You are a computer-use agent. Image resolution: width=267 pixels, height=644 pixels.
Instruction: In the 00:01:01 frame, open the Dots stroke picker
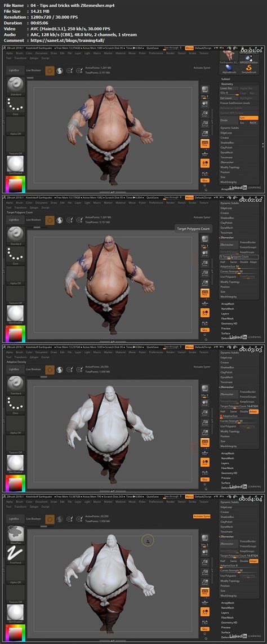pyautogui.click(x=15, y=106)
